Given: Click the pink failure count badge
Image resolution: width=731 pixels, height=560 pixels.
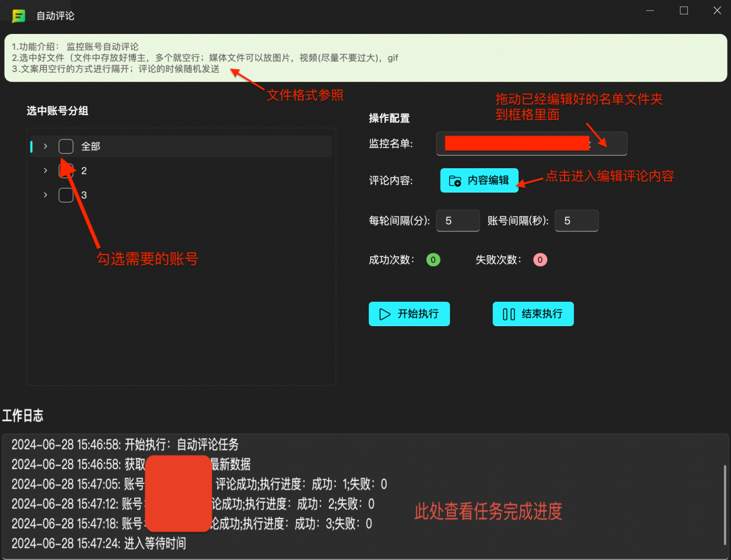Looking at the screenshot, I should point(540,260).
